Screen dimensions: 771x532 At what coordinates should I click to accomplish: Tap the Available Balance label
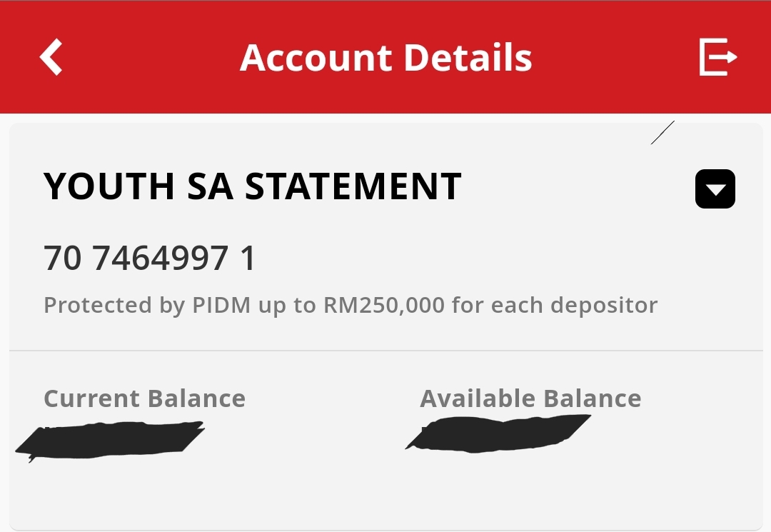[x=530, y=398]
